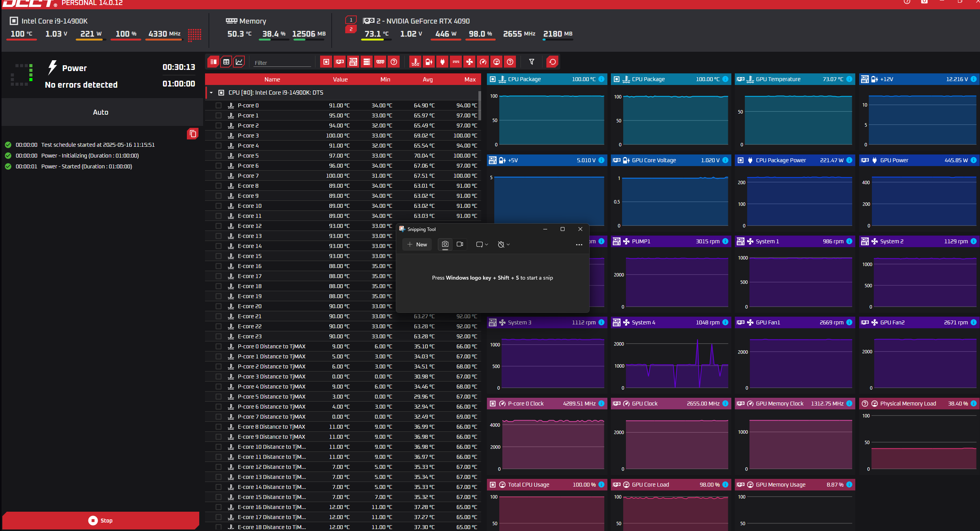The height and width of the screenshot is (531, 980).
Task: Tick the checkbox for P-core 0 row
Action: point(219,105)
